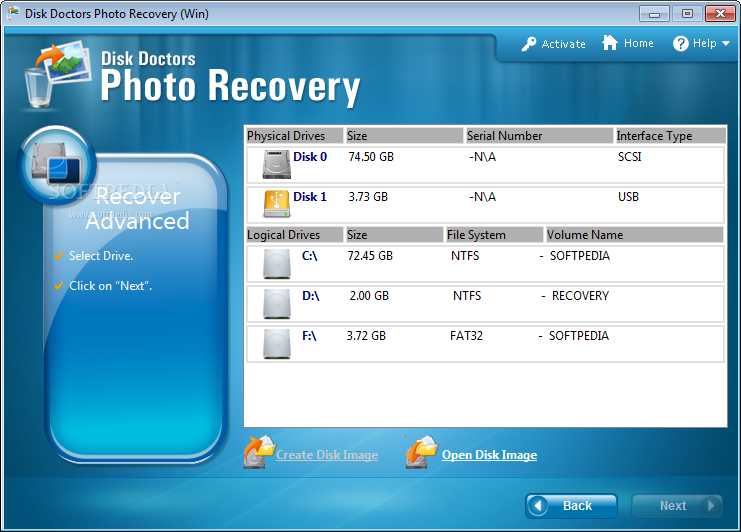741x532 pixels.
Task: Open the Activate menu item
Action: click(563, 44)
